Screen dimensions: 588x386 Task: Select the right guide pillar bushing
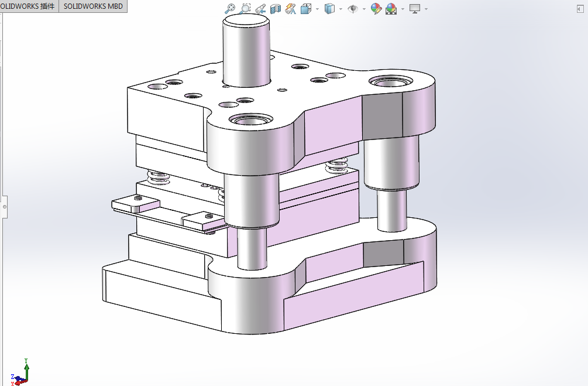[391, 162]
